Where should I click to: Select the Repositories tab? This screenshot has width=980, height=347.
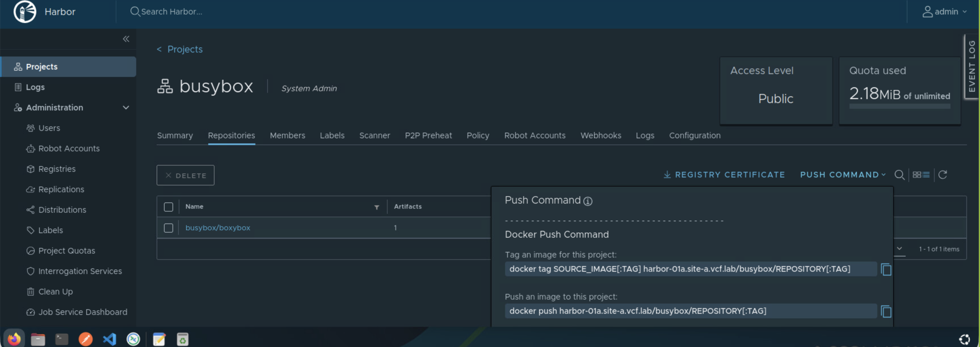click(231, 136)
